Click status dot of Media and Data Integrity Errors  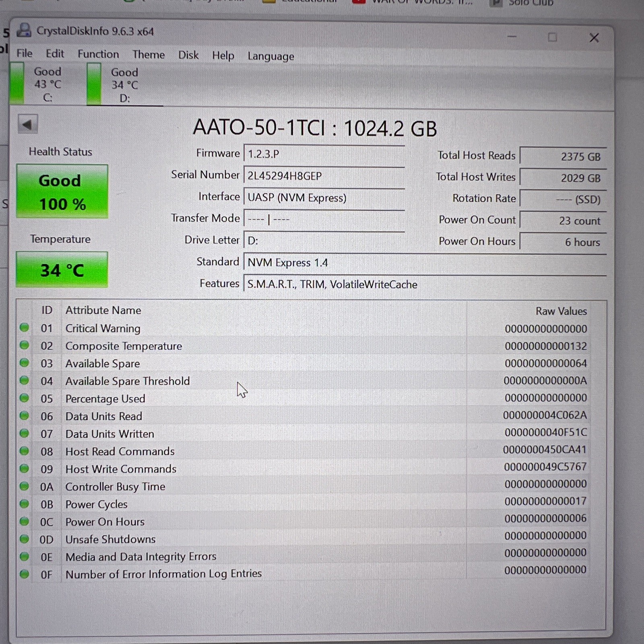[x=24, y=556]
